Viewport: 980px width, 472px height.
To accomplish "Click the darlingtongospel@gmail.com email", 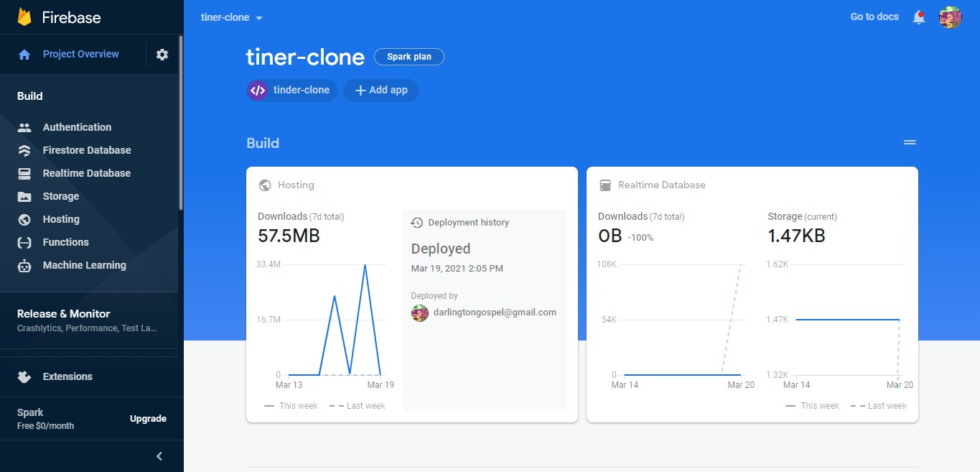I will pos(495,313).
